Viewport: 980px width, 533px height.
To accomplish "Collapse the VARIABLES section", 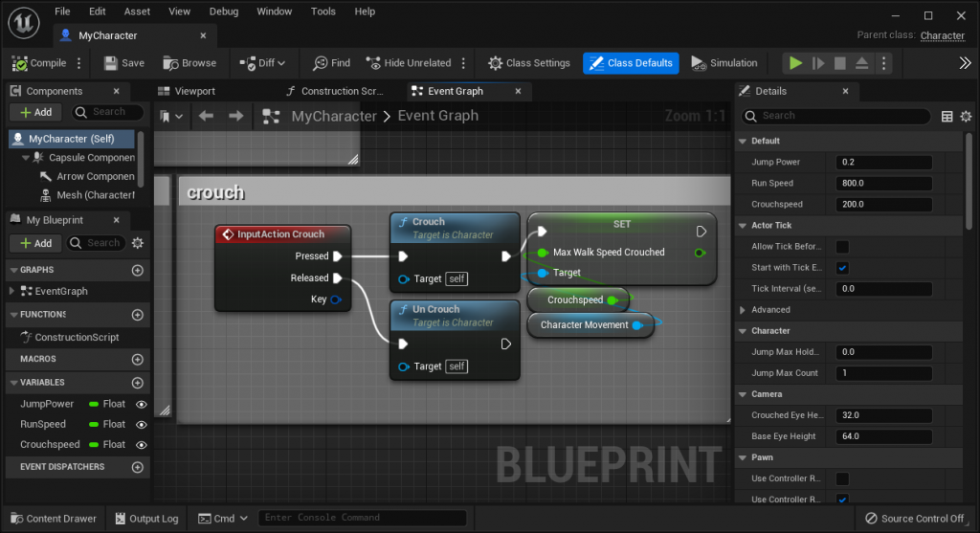I will 13,383.
